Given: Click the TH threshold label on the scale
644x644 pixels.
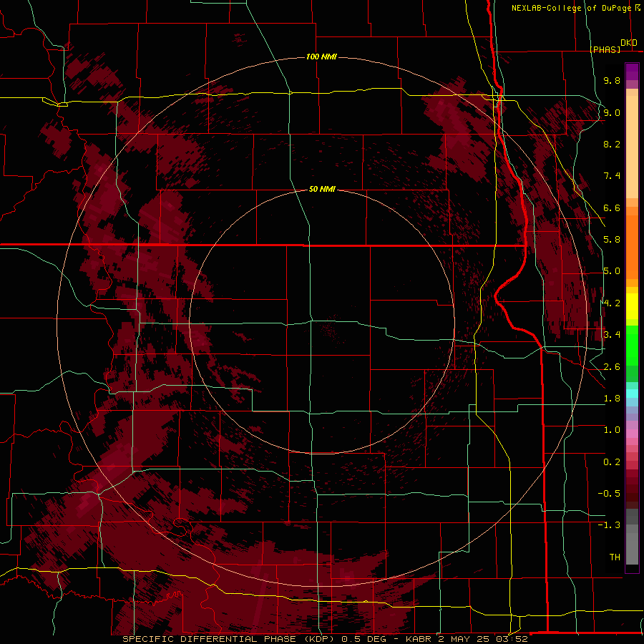Looking at the screenshot, I should click(x=615, y=557).
